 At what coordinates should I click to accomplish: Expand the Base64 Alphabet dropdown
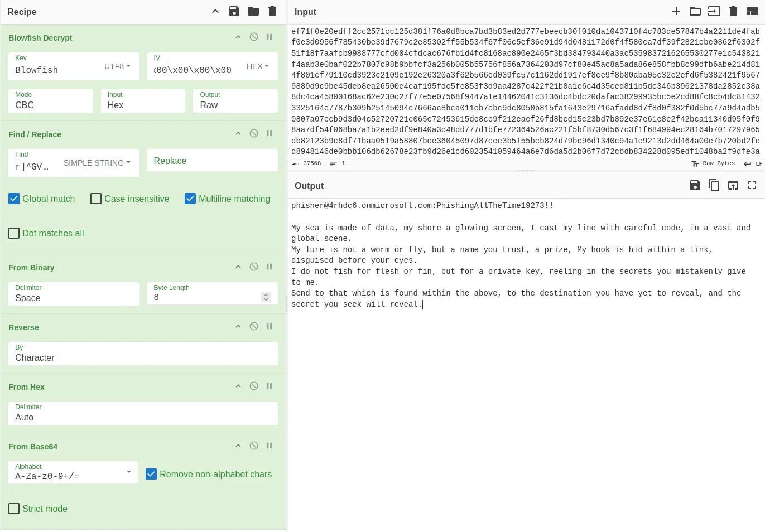(128, 472)
